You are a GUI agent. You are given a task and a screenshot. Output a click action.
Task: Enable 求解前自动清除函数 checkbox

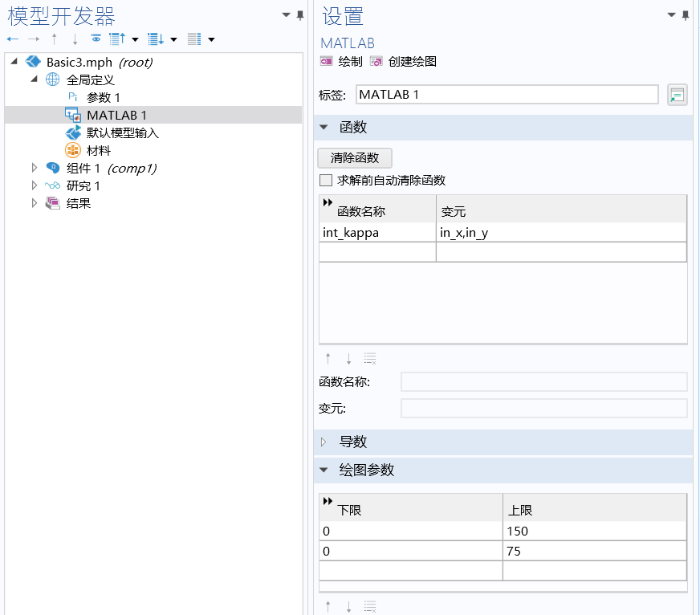pyautogui.click(x=326, y=180)
